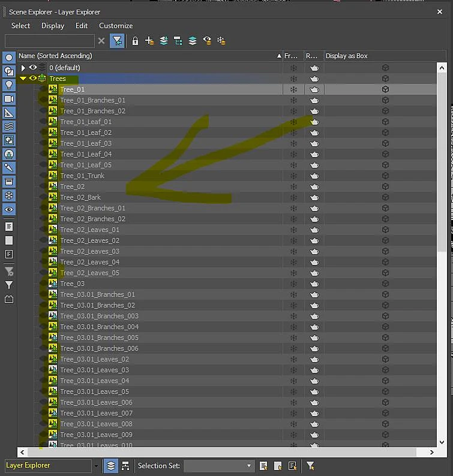Toggle Display Hidden Objects eye icon
The image size is (453, 476).
click(9, 209)
